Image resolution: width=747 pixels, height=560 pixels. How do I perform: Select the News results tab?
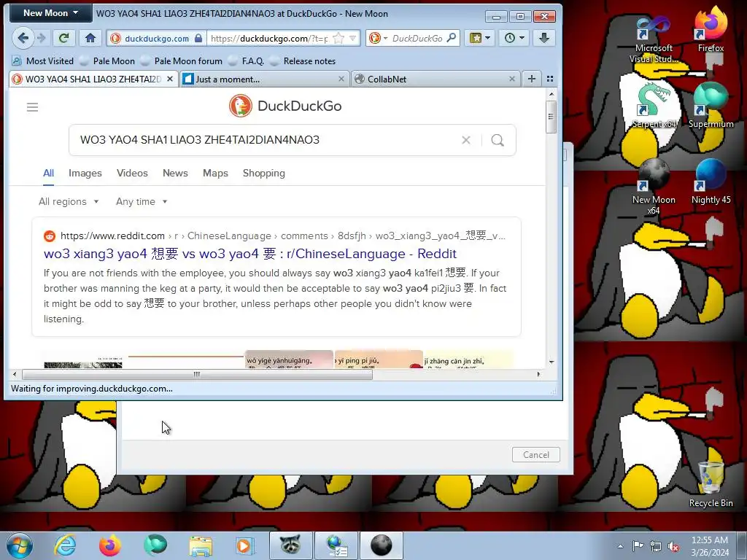(x=175, y=174)
